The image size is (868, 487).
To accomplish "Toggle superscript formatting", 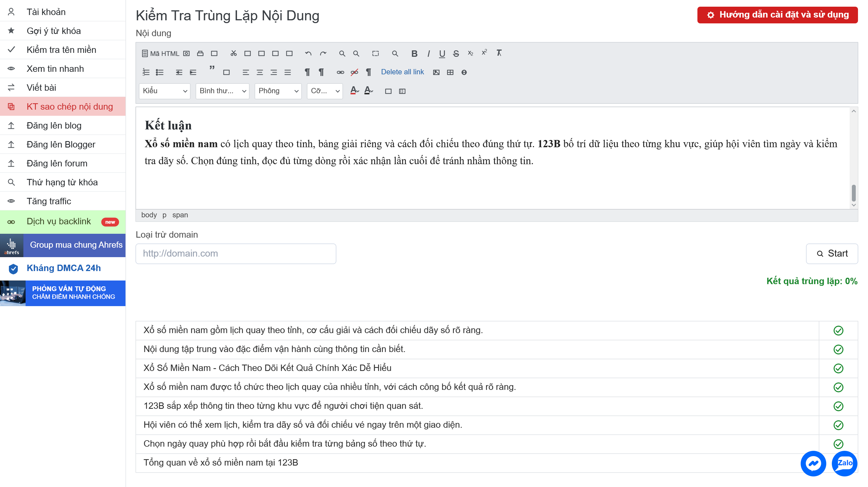I will pyautogui.click(x=484, y=52).
